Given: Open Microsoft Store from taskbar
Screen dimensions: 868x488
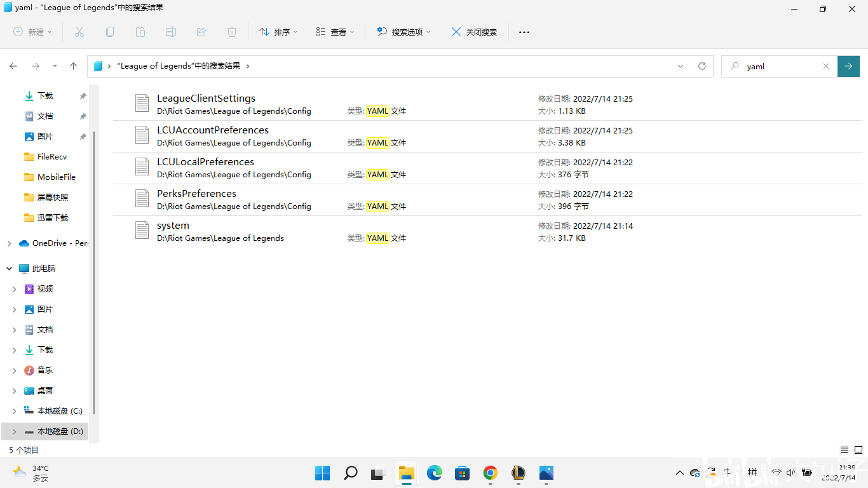Looking at the screenshot, I should [x=462, y=473].
